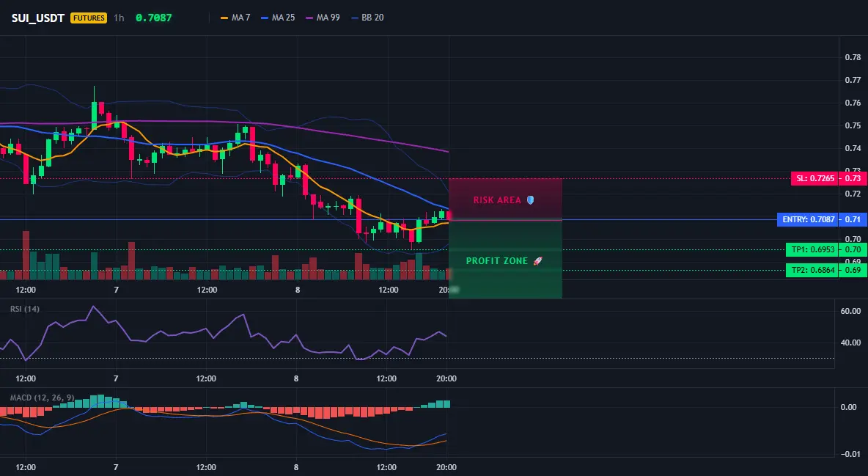Click the rocket icon beside PROFIT ZONE
The height and width of the screenshot is (476, 868).
(x=537, y=261)
